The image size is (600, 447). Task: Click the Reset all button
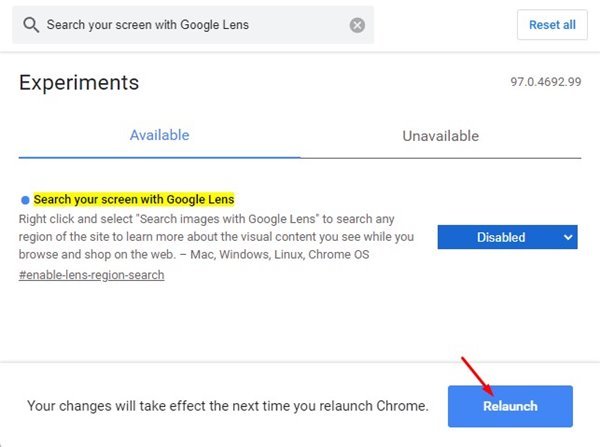tap(552, 25)
